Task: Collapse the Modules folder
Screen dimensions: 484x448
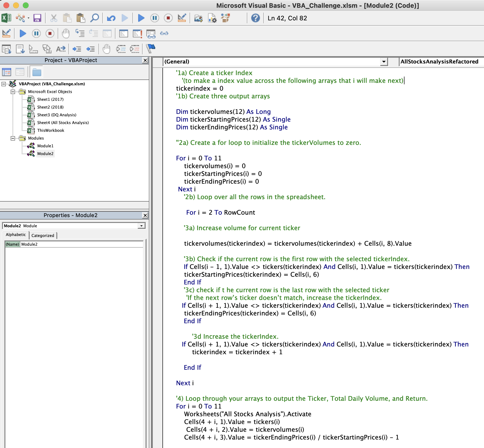Action: pyautogui.click(x=13, y=138)
